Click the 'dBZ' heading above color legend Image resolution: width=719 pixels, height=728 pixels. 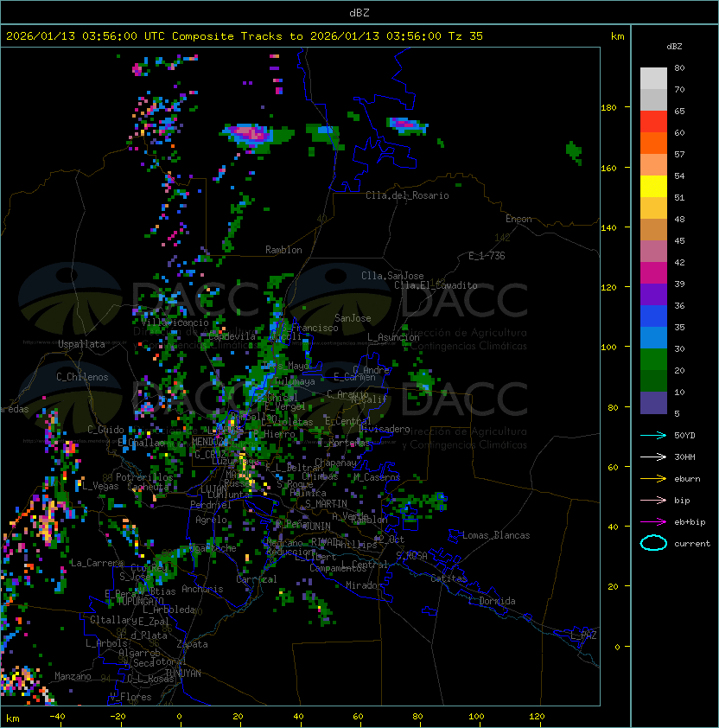click(674, 47)
